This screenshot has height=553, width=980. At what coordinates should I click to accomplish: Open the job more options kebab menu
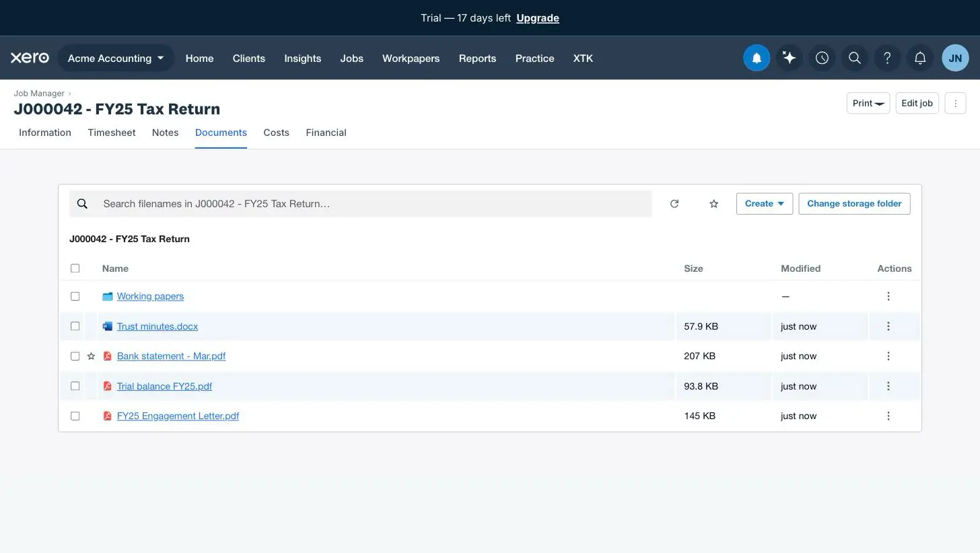[x=955, y=103]
